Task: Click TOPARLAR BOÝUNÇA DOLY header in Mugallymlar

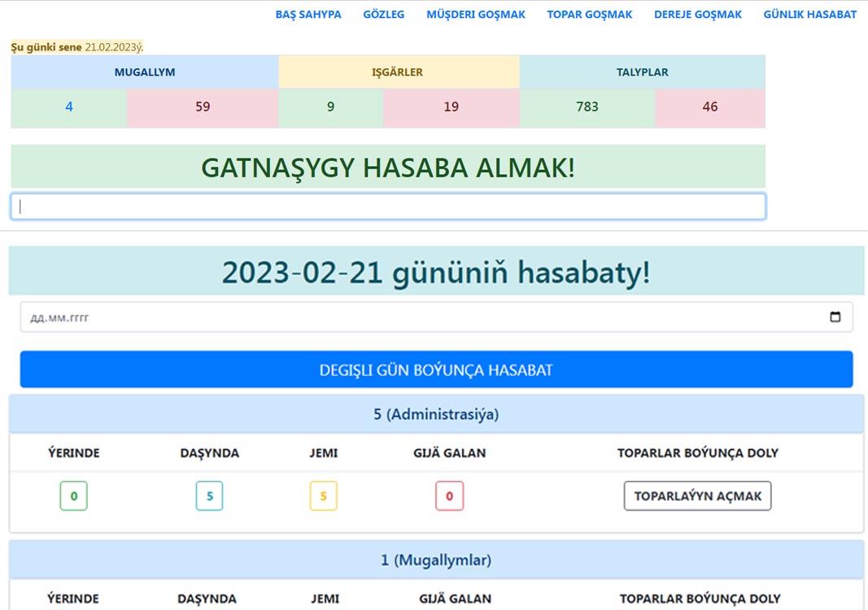Action: 700,599
